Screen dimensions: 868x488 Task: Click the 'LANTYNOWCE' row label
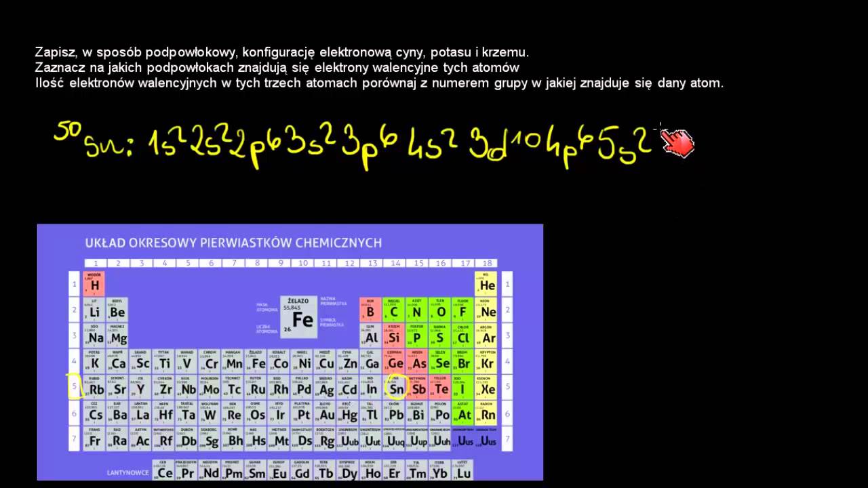click(128, 472)
